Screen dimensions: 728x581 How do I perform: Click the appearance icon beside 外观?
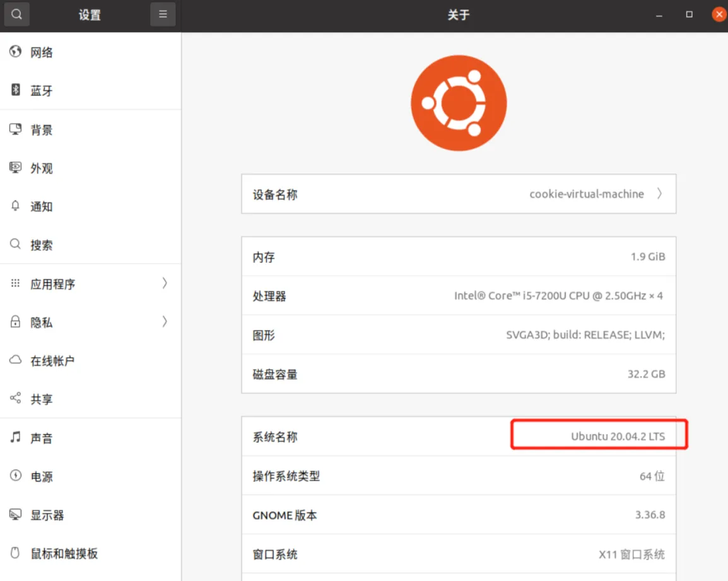(15, 167)
